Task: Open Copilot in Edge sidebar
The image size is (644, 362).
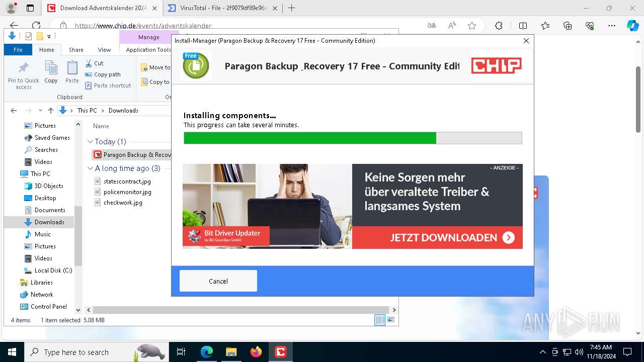Action: click(632, 26)
